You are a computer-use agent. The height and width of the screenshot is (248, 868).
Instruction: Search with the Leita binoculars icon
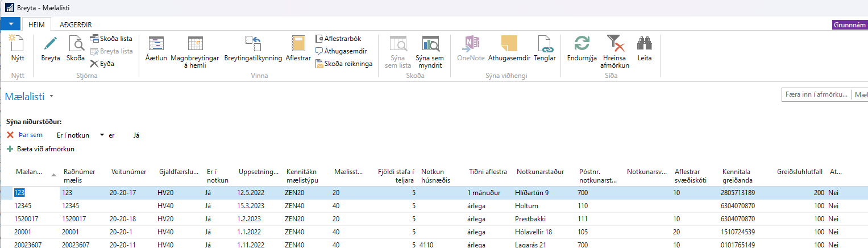pos(644,44)
